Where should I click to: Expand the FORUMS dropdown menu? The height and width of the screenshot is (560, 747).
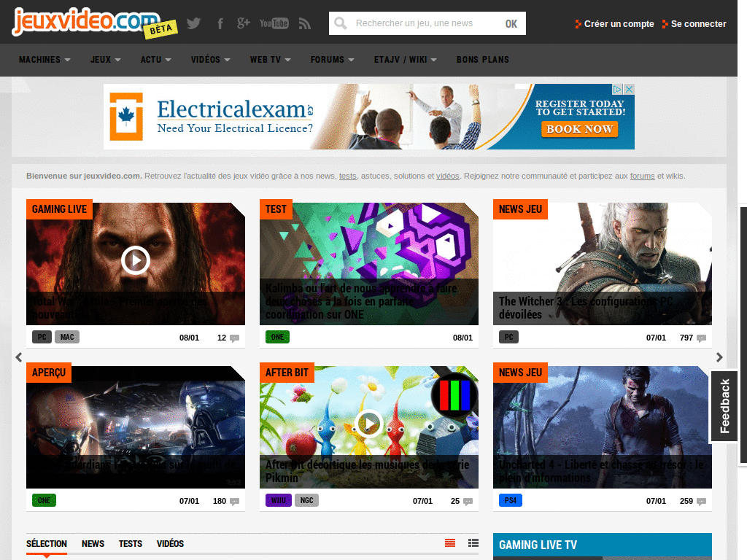[333, 60]
